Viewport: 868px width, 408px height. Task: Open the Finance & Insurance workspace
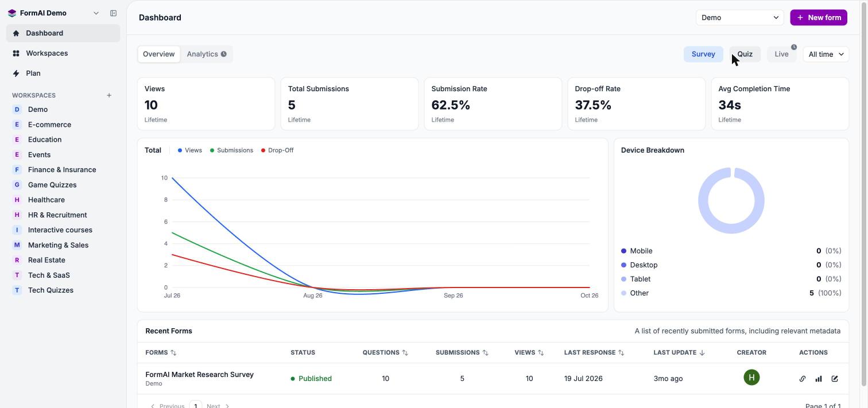click(63, 170)
